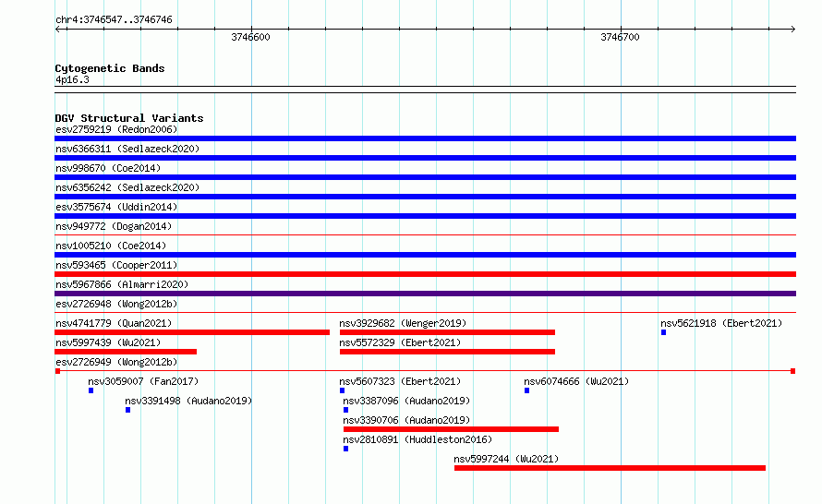This screenshot has height=504, width=822.
Task: Select the blue bar for esv2759219
Action: tap(425, 138)
